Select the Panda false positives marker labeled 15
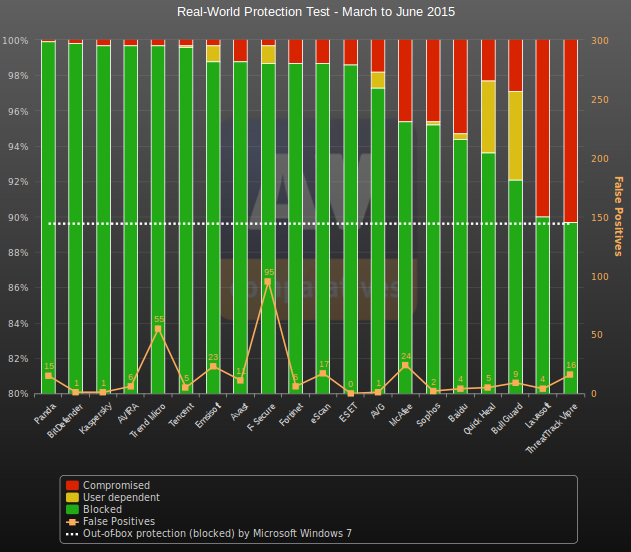631x552 pixels. coord(49,376)
